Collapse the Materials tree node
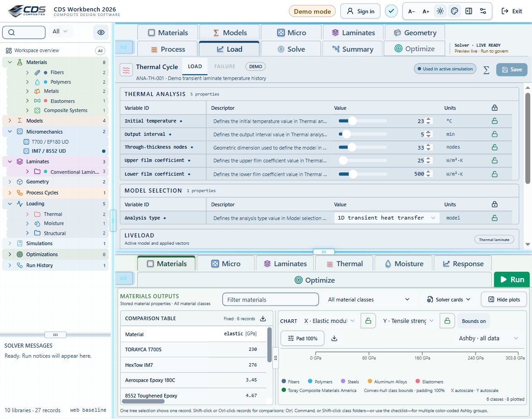Image resolution: width=532 pixels, height=419 pixels. tap(10, 62)
